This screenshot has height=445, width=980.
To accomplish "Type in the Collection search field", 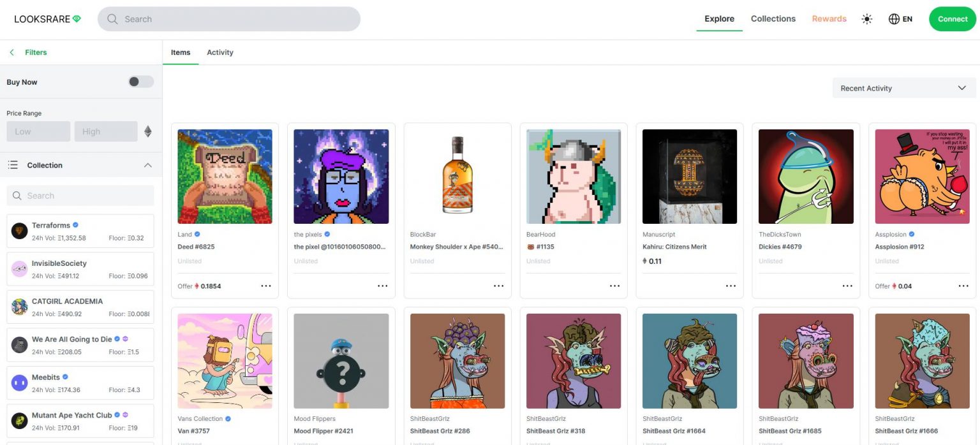I will [x=80, y=195].
